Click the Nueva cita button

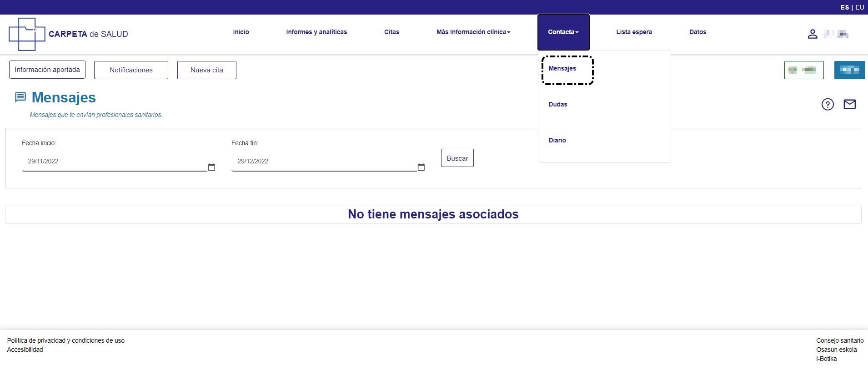point(207,70)
